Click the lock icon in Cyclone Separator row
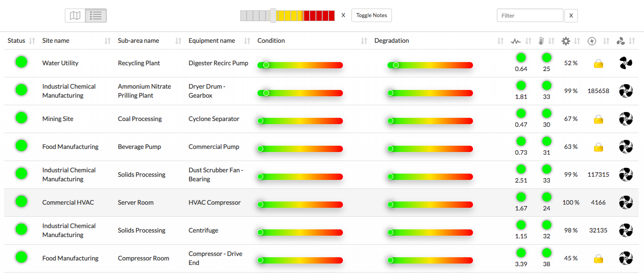 598,119
